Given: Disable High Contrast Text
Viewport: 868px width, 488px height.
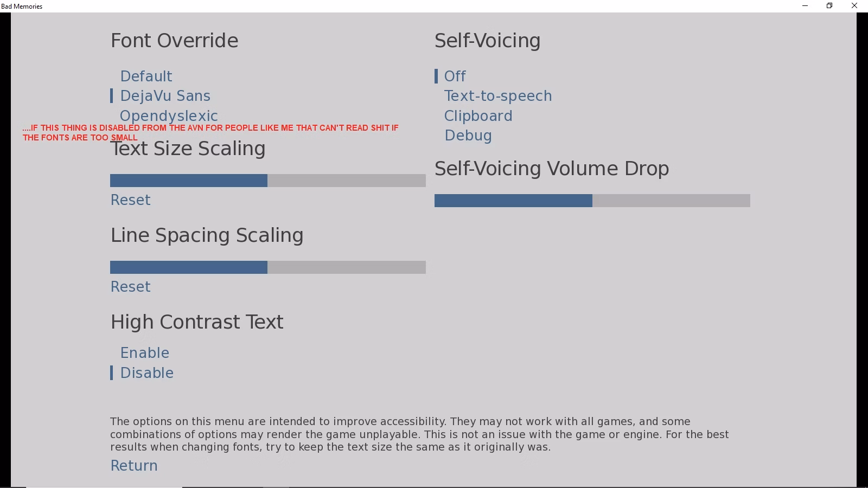Looking at the screenshot, I should point(146,373).
